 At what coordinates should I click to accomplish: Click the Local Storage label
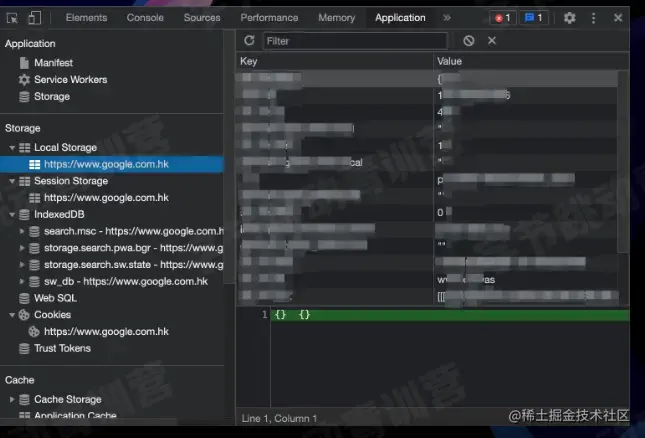65,147
